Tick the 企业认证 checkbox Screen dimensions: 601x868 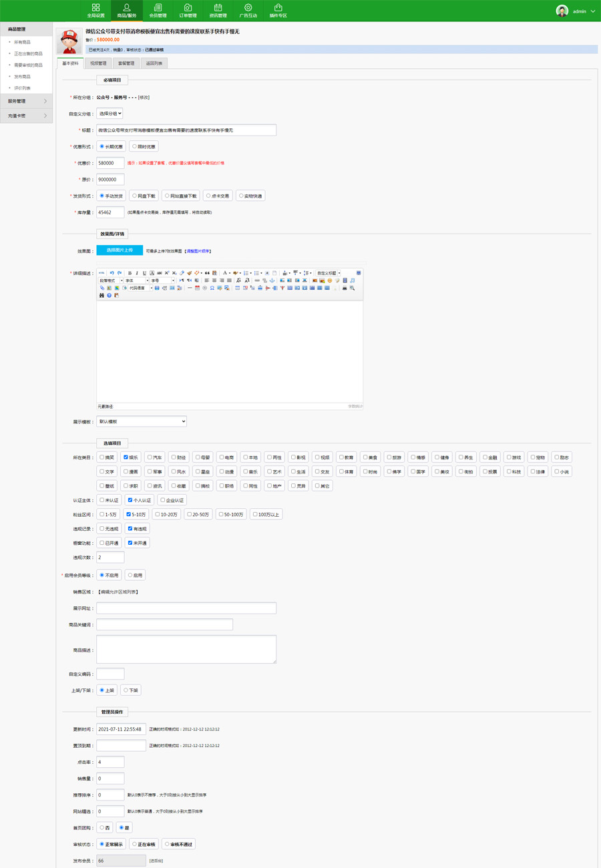click(x=162, y=500)
